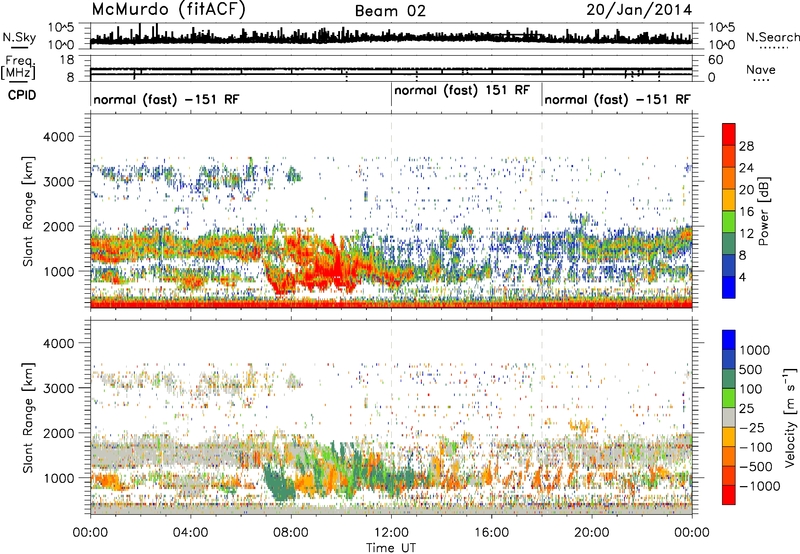Pick the yellow segment of Velocity colorbar
Viewport: 800px width, 554px height.
(x=729, y=437)
